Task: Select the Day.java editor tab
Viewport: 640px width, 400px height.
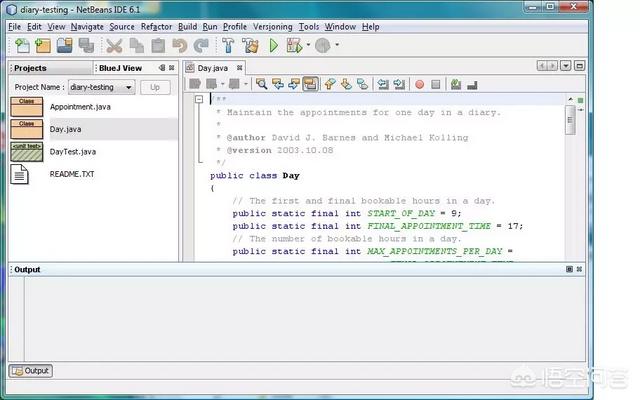Action: tap(213, 68)
